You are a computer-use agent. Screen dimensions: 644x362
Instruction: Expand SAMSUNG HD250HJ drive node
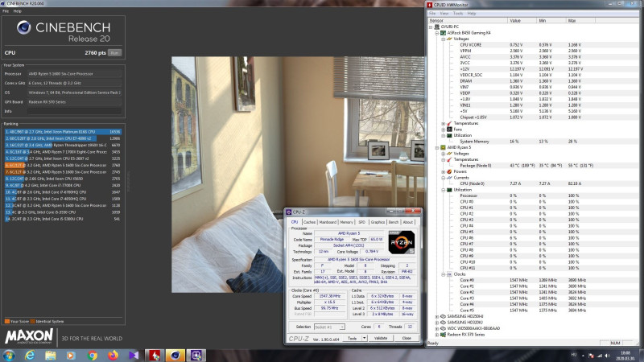[437, 316]
